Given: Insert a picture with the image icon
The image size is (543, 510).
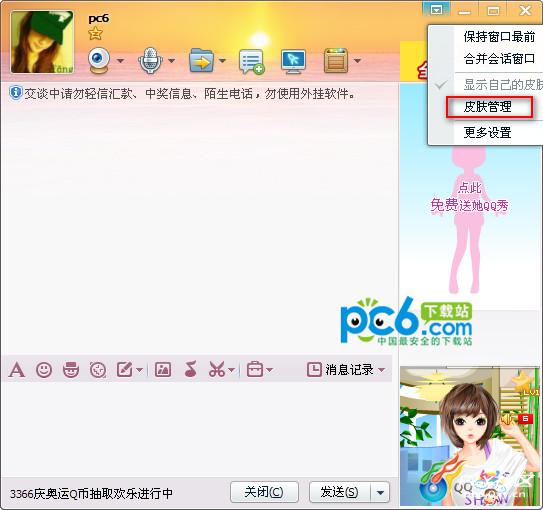Looking at the screenshot, I should [x=163, y=370].
